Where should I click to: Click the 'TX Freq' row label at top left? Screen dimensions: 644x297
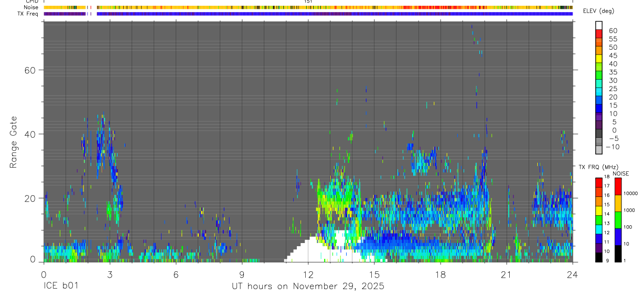28,14
